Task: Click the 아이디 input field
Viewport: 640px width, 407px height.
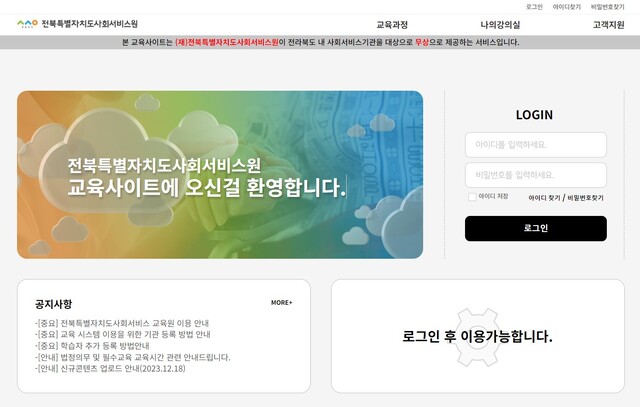Action: tap(536, 145)
